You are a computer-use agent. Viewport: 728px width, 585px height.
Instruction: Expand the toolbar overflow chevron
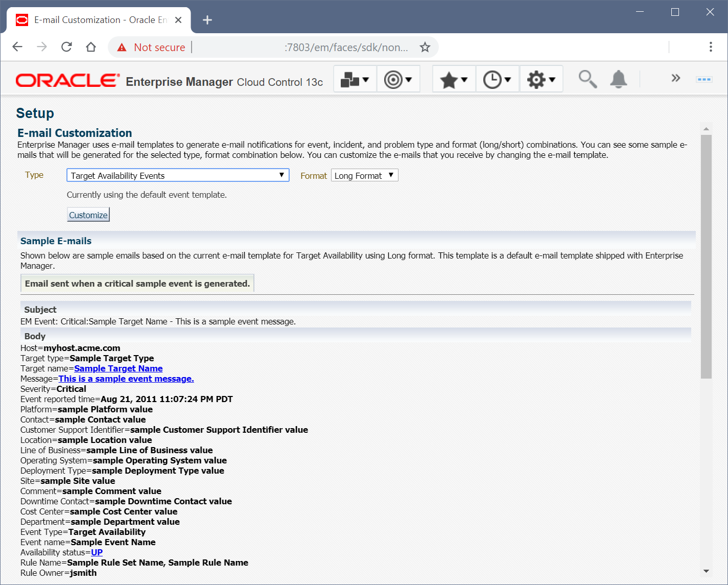pyautogui.click(x=675, y=78)
